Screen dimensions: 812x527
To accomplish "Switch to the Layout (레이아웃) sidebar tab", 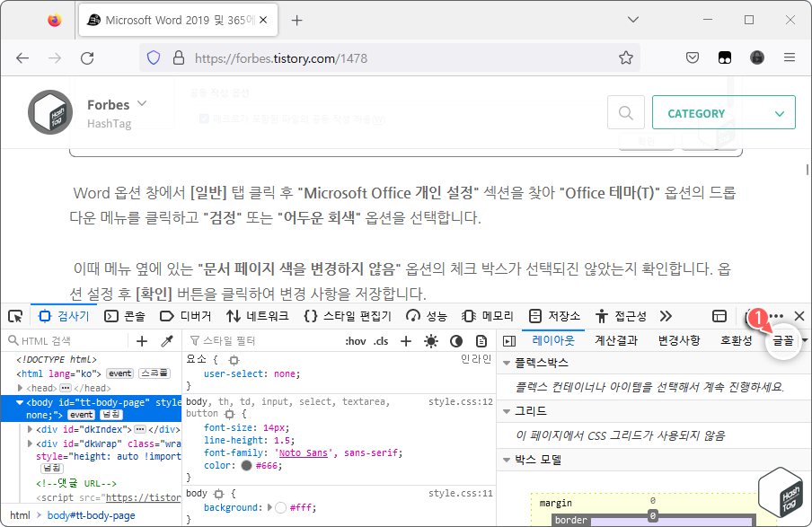I will pyautogui.click(x=553, y=340).
